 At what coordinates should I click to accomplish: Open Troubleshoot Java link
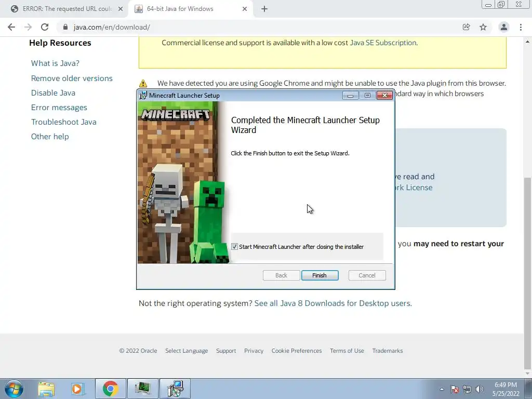point(64,122)
